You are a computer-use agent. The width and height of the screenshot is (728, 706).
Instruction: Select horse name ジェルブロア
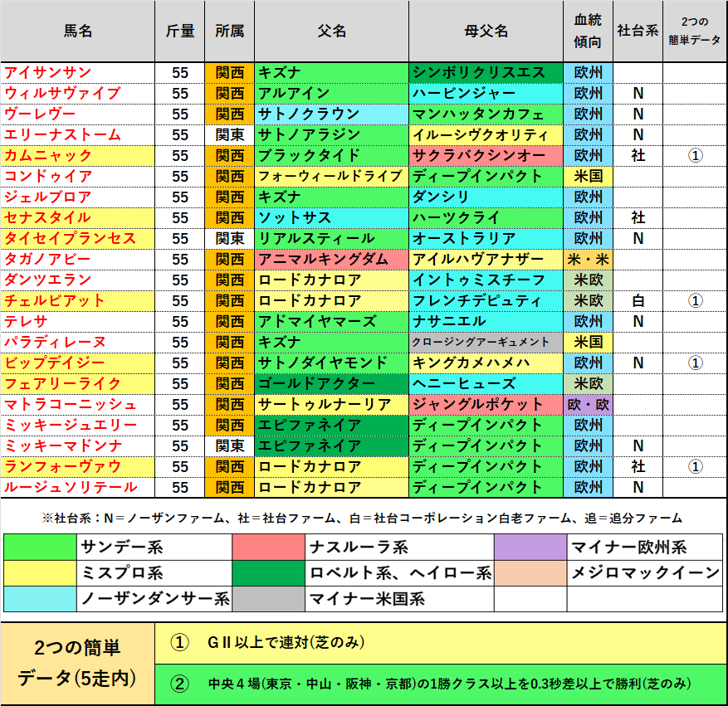77,197
